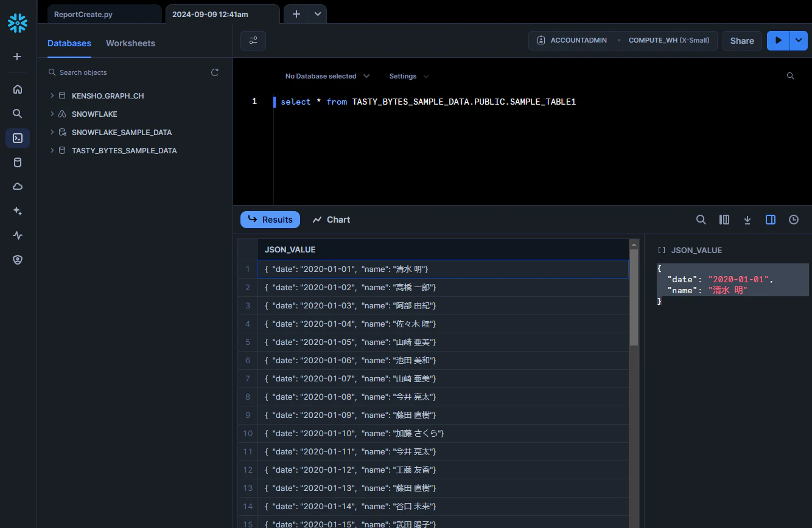The width and height of the screenshot is (812, 528).
Task: Open the worksheet tabs list chevron
Action: pyautogui.click(x=318, y=14)
